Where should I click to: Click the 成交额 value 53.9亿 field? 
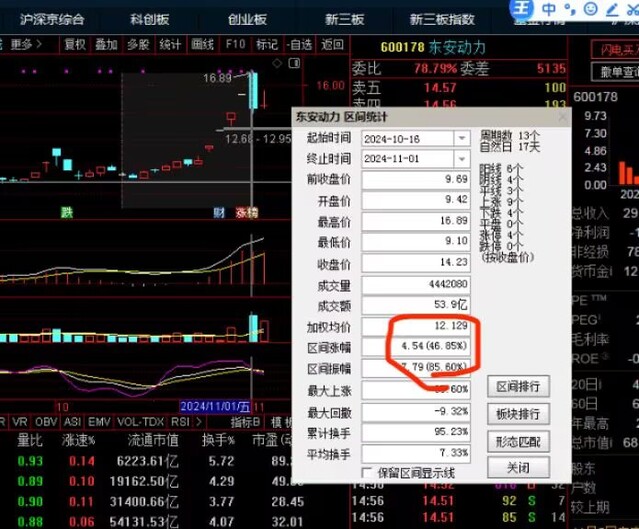click(416, 304)
